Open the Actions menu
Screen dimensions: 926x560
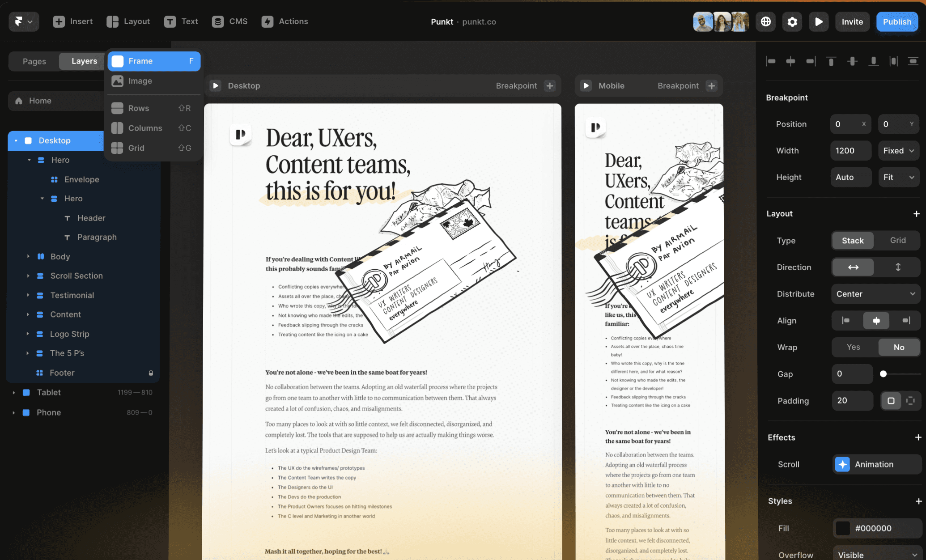point(285,21)
